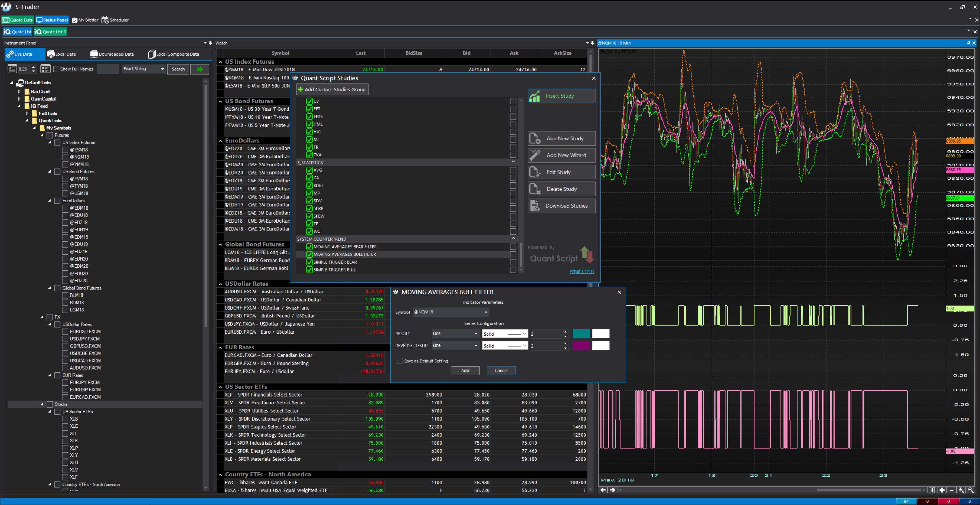
Task: Click the Scheduler calendar icon
Action: pyautogui.click(x=105, y=20)
